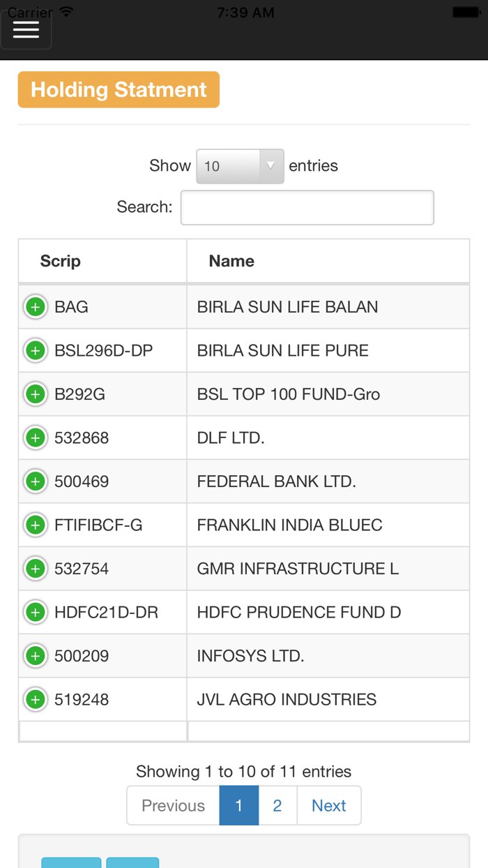The image size is (488, 868).
Task: Click the Search text field
Action: coord(307,207)
